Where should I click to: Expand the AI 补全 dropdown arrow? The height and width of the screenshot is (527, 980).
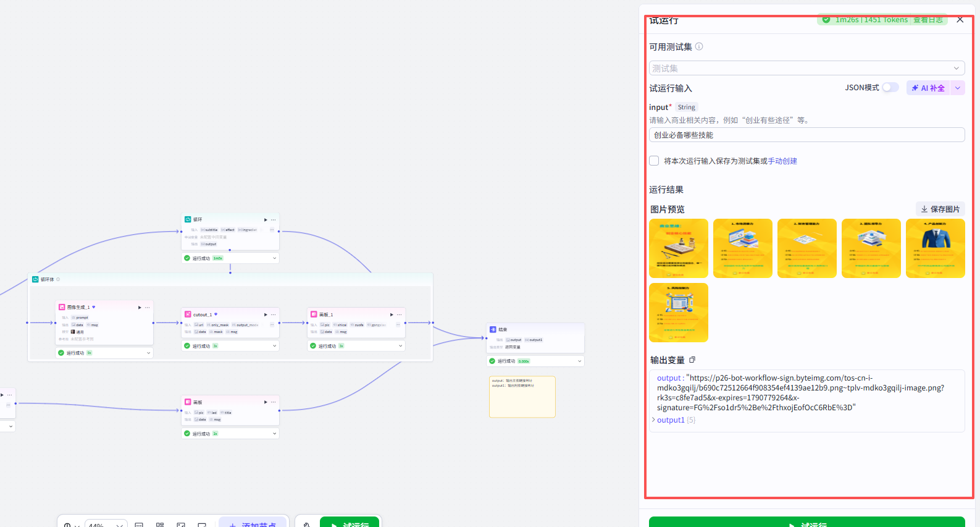958,88
